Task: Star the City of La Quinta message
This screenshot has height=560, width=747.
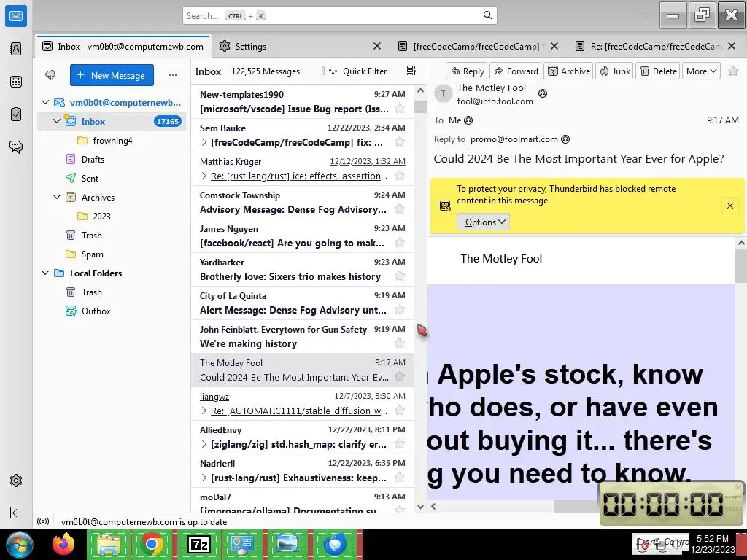Action: click(400, 310)
